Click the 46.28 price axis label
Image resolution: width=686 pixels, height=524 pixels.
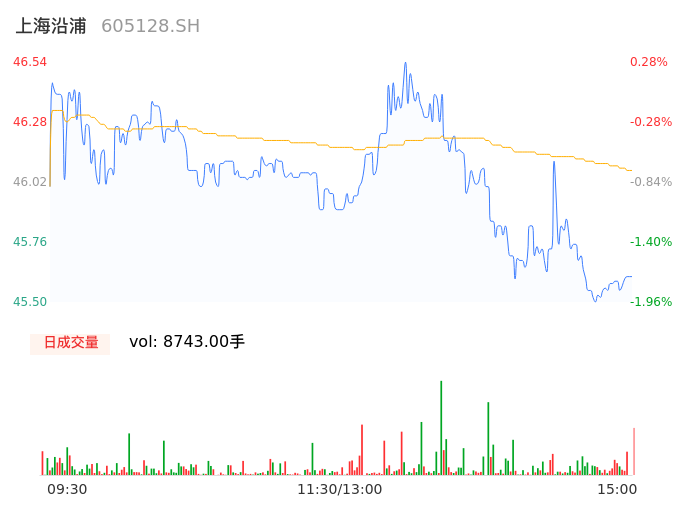coord(30,122)
